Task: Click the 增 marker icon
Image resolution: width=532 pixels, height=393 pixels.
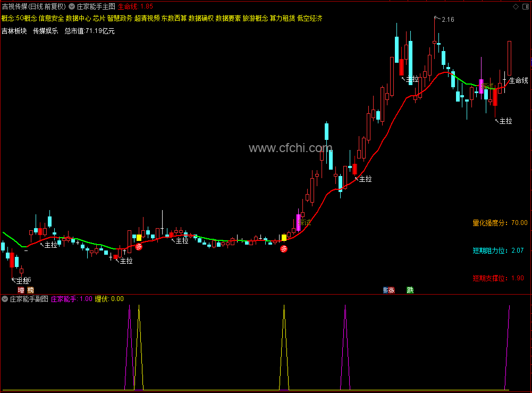Action: point(21,290)
